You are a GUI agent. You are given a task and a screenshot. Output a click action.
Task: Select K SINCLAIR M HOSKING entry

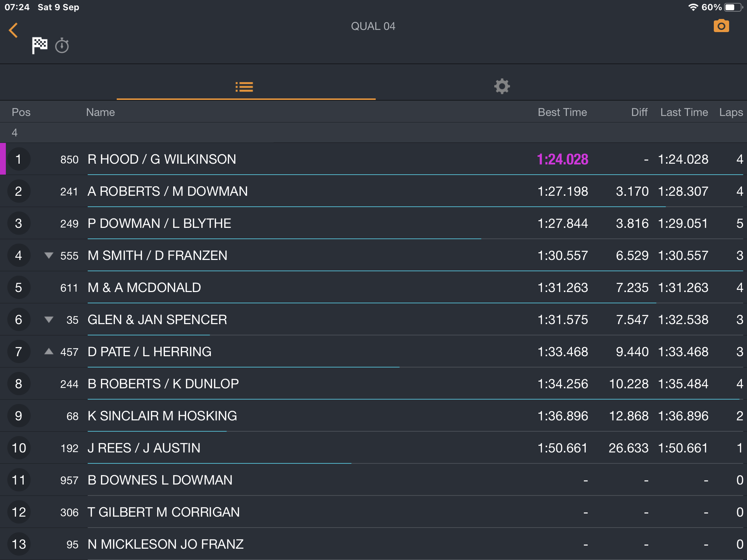coord(373,416)
